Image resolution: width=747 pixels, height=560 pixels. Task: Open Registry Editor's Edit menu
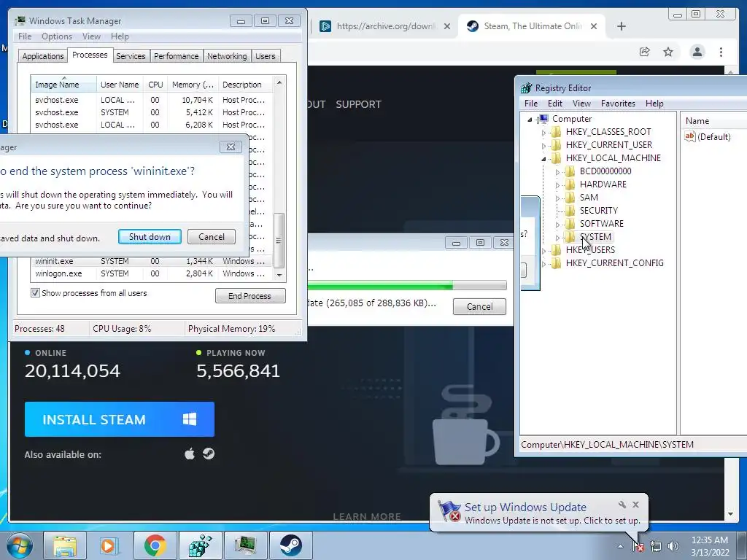[x=554, y=104]
